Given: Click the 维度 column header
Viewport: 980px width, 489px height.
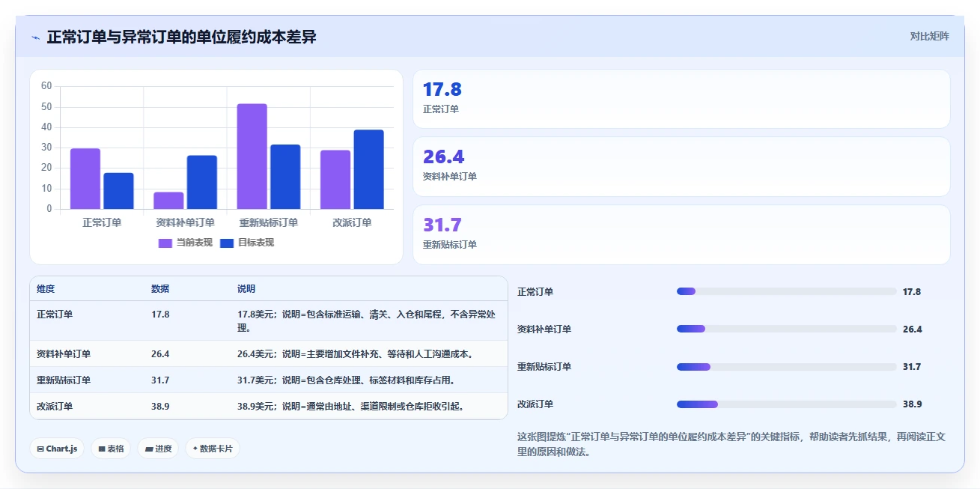Looking at the screenshot, I should coord(46,289).
